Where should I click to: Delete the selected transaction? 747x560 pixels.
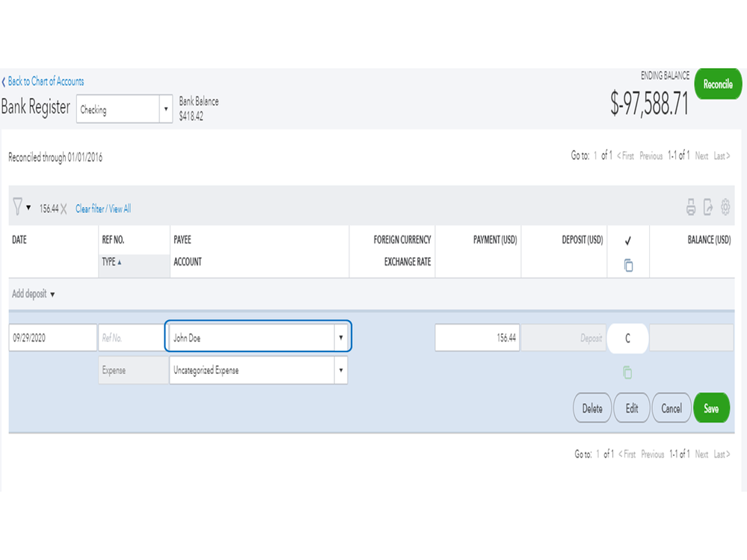(x=592, y=409)
